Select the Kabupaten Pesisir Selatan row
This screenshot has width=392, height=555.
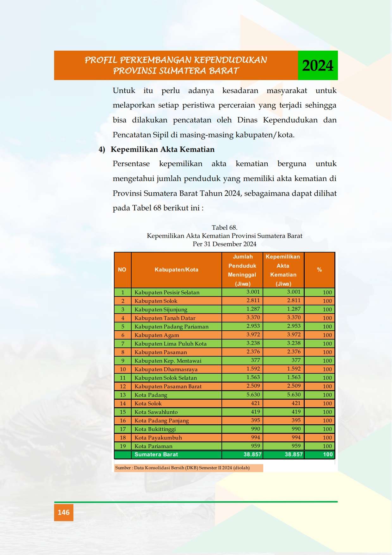224,292
